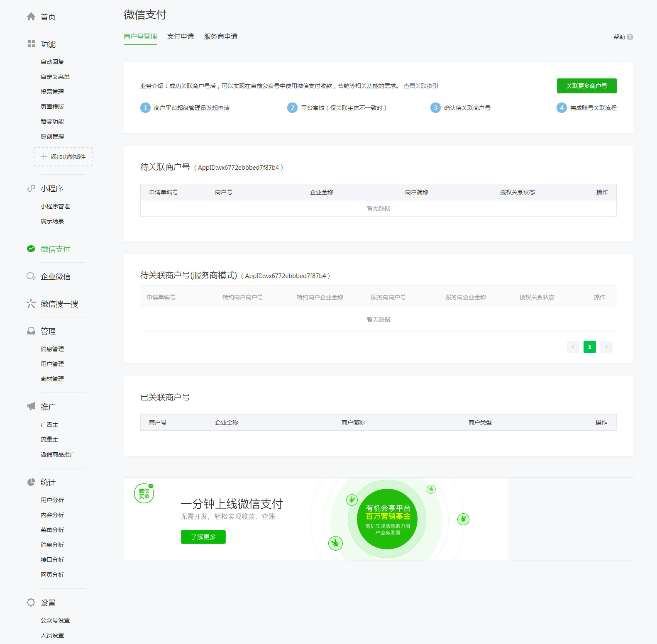Screen dimensions: 657x644
Task: Click the 设置 gear icon
Action: 31,603
